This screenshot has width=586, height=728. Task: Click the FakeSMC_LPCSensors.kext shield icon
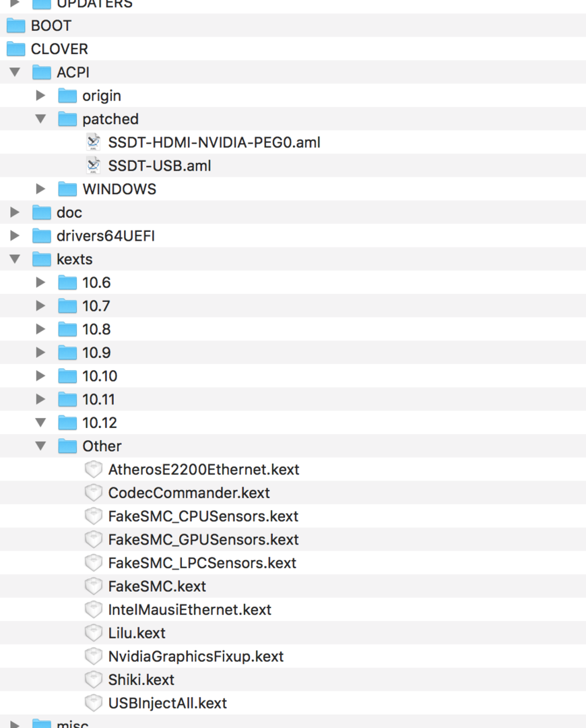pos(93,563)
